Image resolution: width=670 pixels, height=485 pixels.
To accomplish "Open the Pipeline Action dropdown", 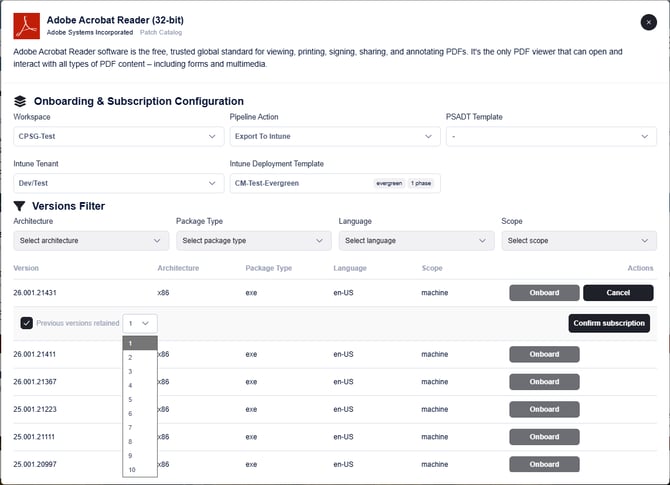I will point(335,136).
